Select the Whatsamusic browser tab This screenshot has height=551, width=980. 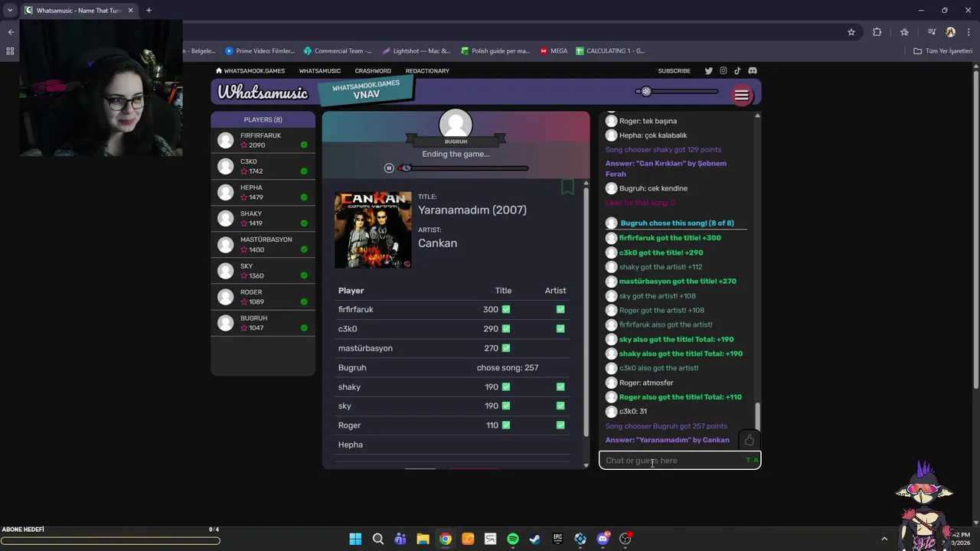pos(79,11)
